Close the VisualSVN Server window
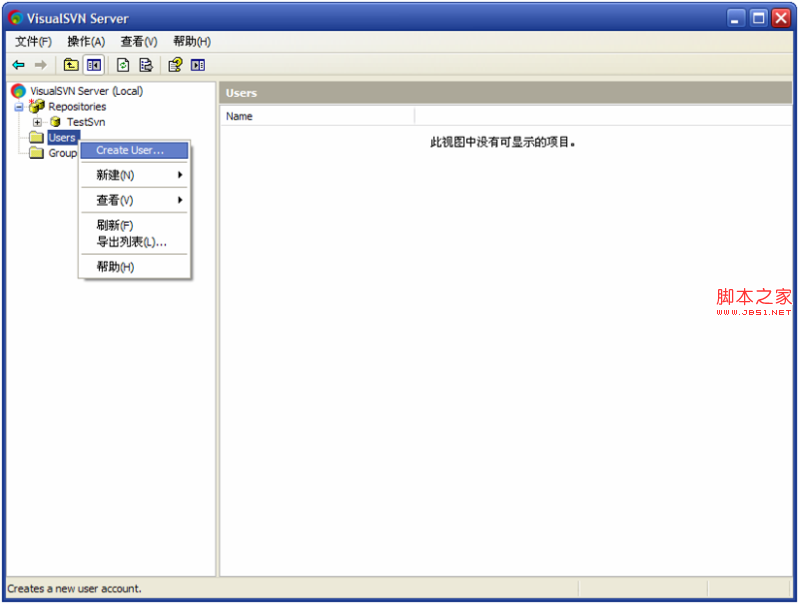 [x=781, y=18]
